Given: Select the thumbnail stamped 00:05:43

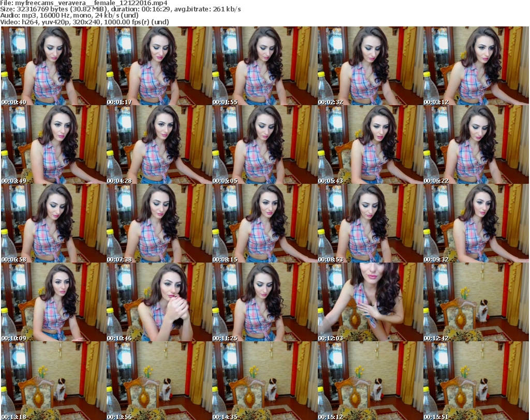Looking at the screenshot, I should tap(370, 144).
